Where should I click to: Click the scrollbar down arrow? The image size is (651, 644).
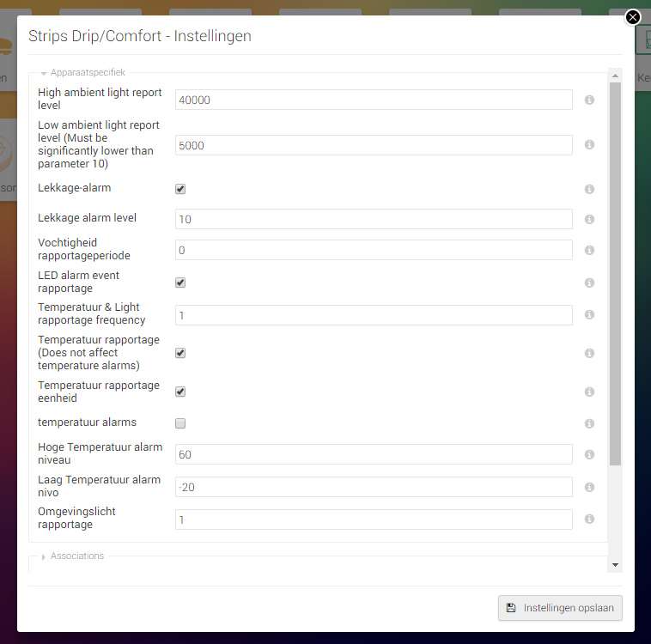[x=615, y=565]
